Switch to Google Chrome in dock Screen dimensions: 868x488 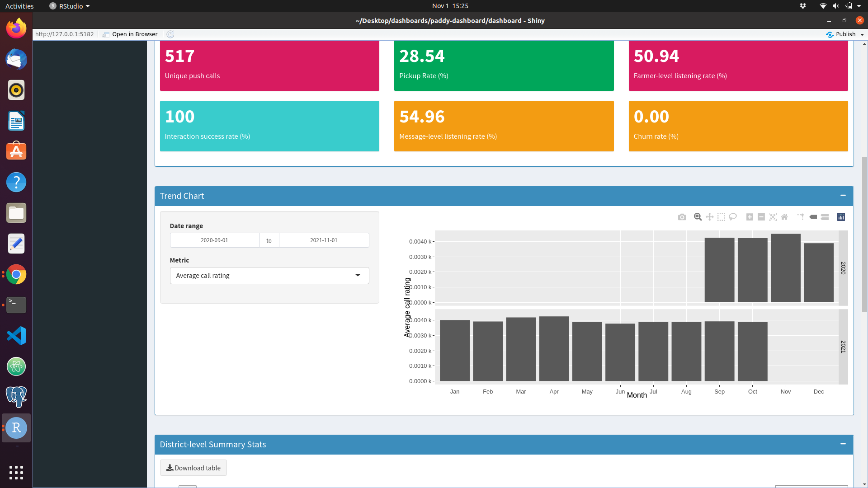click(16, 274)
